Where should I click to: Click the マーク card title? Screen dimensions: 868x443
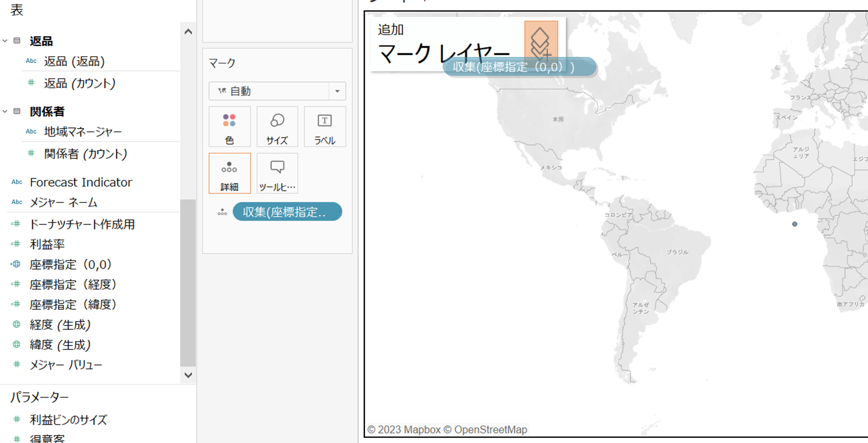click(x=223, y=63)
